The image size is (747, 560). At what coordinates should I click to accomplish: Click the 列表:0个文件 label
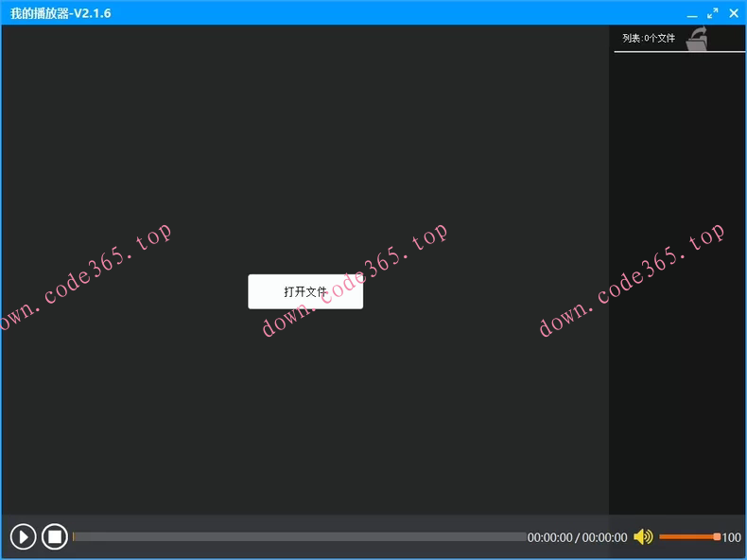(649, 38)
